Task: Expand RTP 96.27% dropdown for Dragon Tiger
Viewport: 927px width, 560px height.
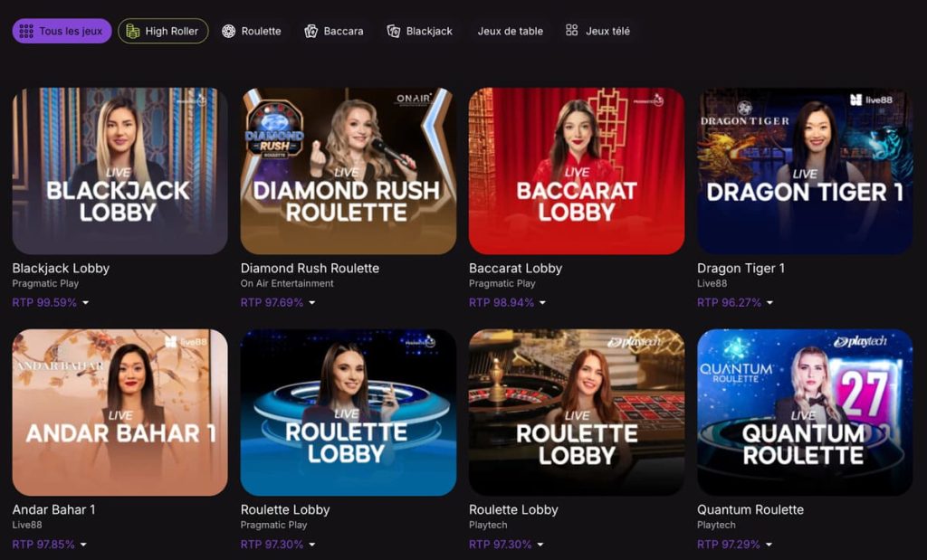Action: (x=769, y=303)
